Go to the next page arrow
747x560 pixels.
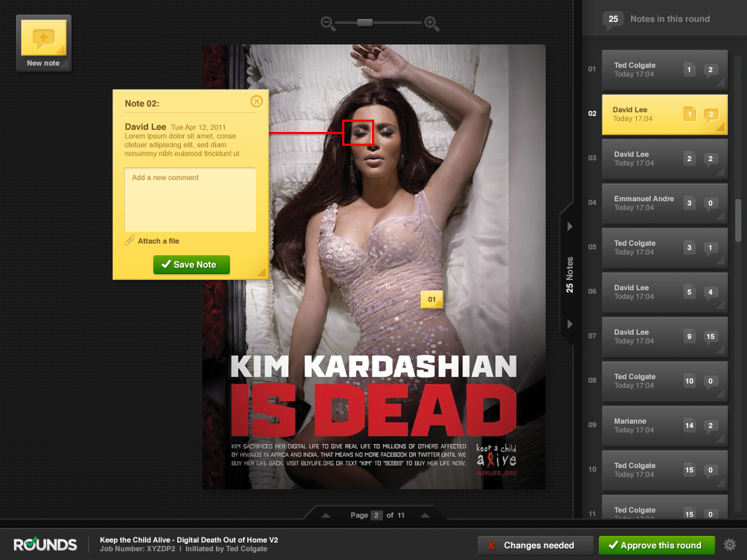click(425, 516)
